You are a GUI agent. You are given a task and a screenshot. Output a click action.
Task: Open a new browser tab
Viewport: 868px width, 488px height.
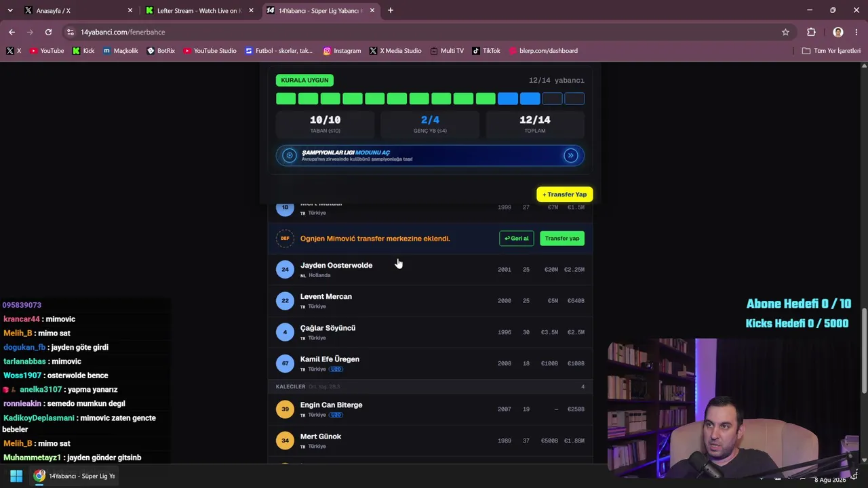pos(391,10)
